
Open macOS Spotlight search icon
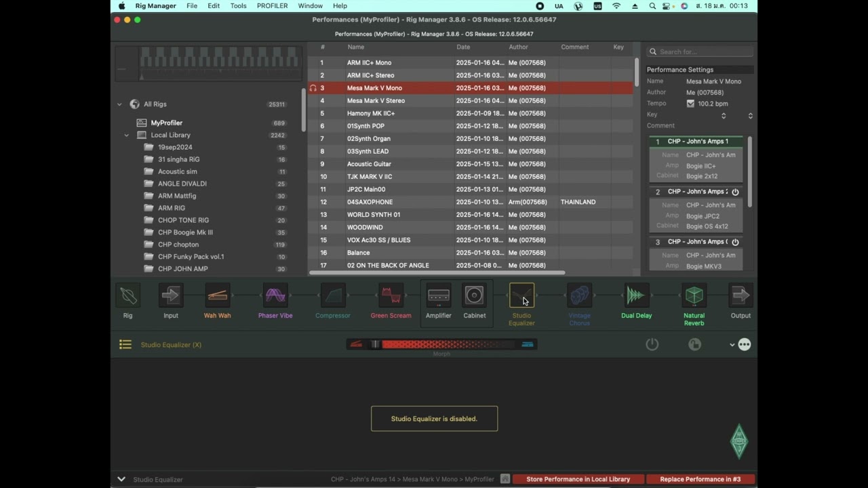click(x=652, y=6)
